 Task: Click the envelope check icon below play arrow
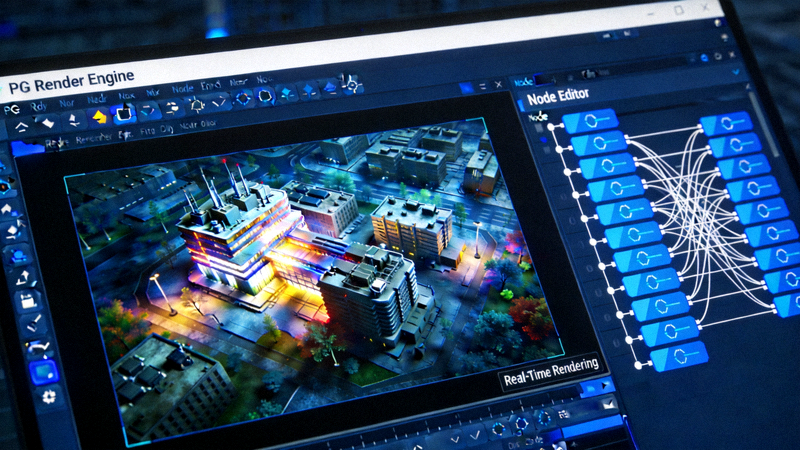(609, 404)
